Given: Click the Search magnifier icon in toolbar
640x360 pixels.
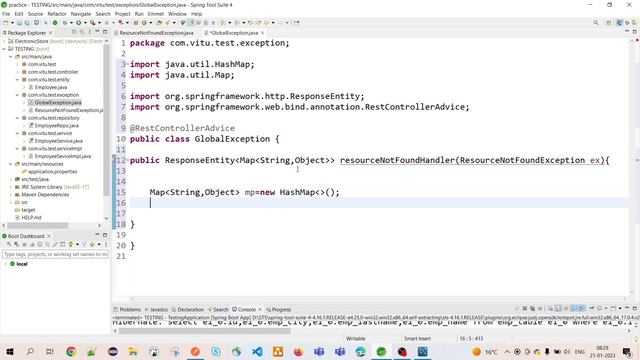Looking at the screenshot, I should [596, 23].
